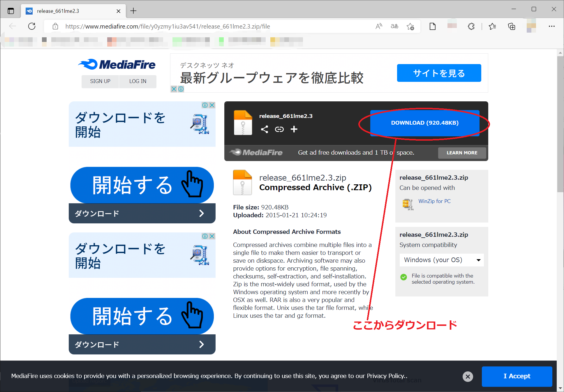Click the 'Can be opened with' label
564x392 pixels.
[427, 188]
